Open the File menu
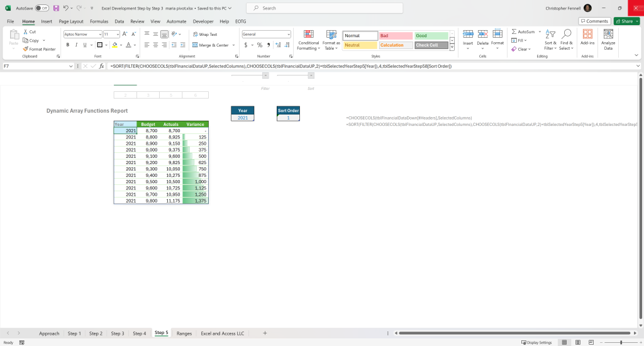This screenshot has width=644, height=346. [x=10, y=21]
